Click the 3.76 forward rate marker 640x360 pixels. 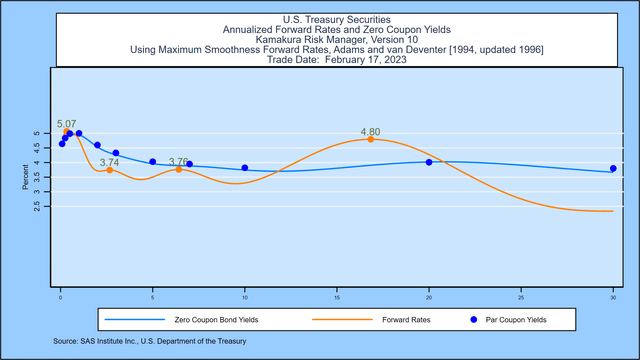pos(179,169)
